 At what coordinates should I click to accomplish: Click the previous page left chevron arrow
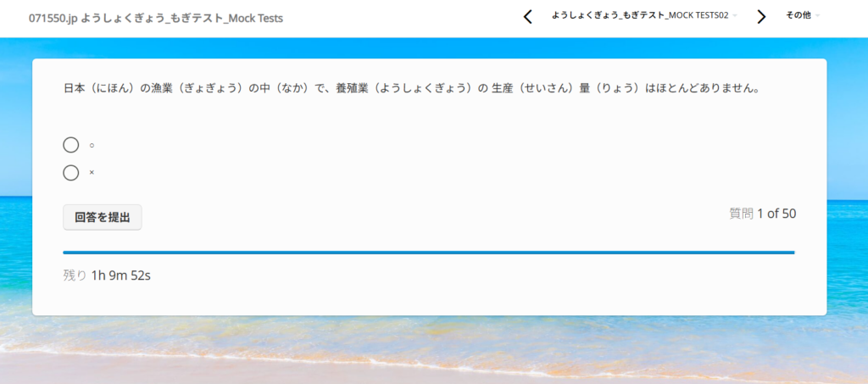[x=528, y=17]
